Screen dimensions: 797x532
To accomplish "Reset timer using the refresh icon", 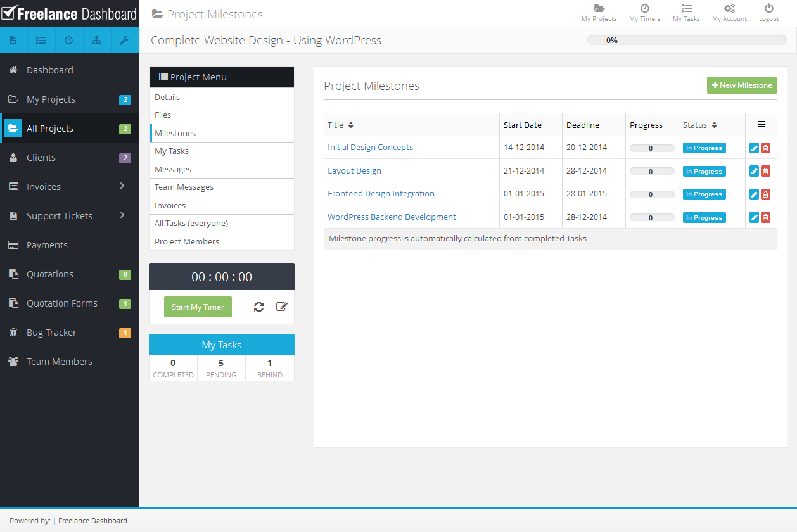I will pyautogui.click(x=258, y=307).
